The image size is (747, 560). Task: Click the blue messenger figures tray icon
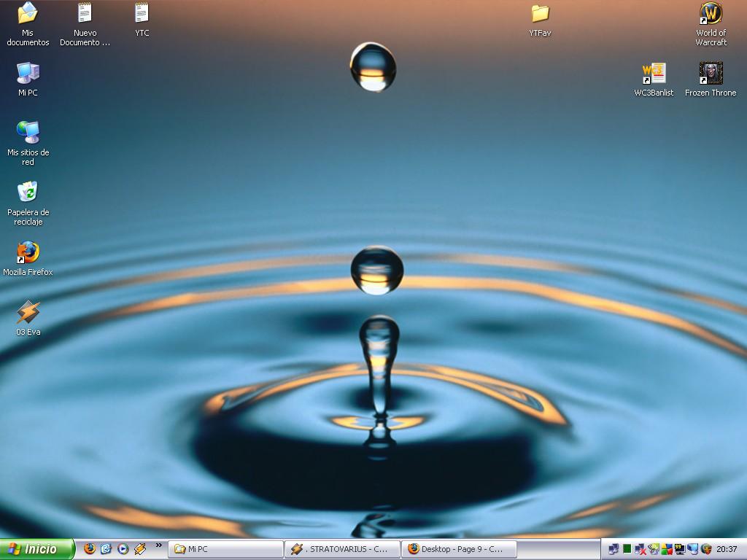[x=693, y=549]
